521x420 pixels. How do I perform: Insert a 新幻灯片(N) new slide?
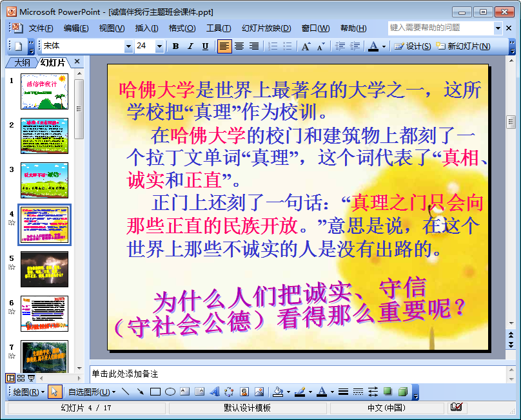coord(463,46)
